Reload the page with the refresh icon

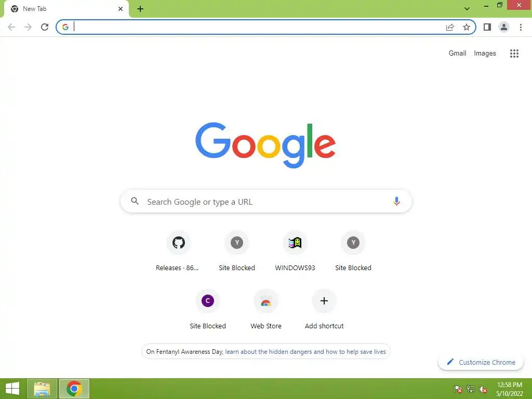click(x=45, y=27)
